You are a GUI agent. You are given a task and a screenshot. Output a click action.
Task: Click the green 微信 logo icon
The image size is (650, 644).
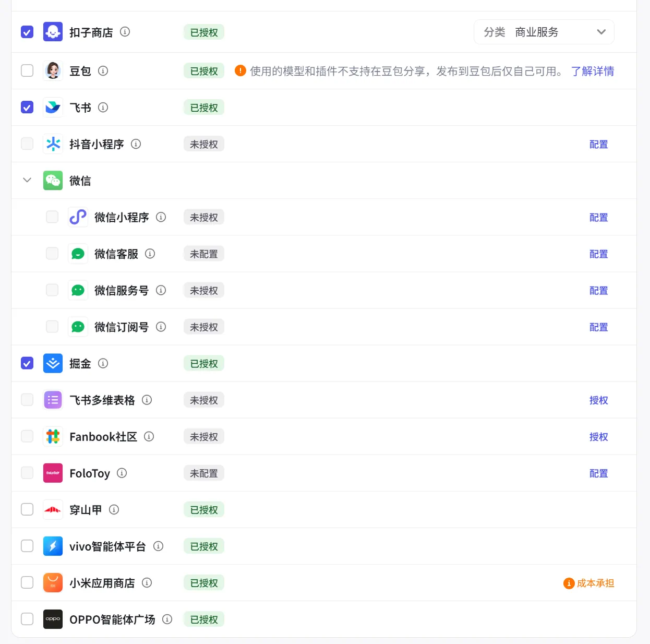pos(53,180)
